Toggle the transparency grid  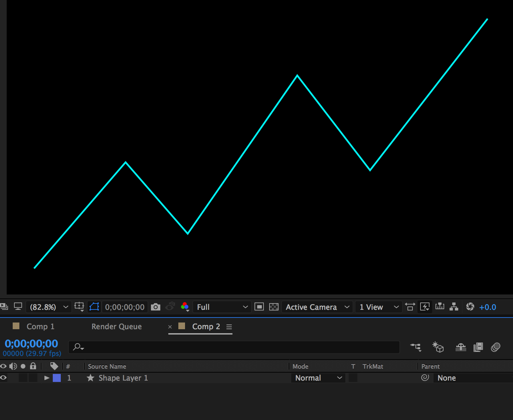pos(274,307)
